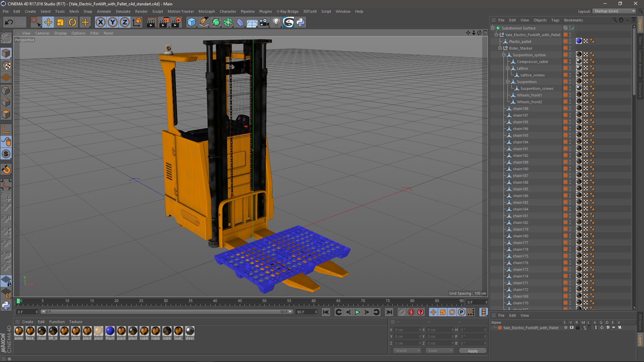Viewport: 644px width, 362px height.
Task: Go to start of animation
Action: pos(326,312)
